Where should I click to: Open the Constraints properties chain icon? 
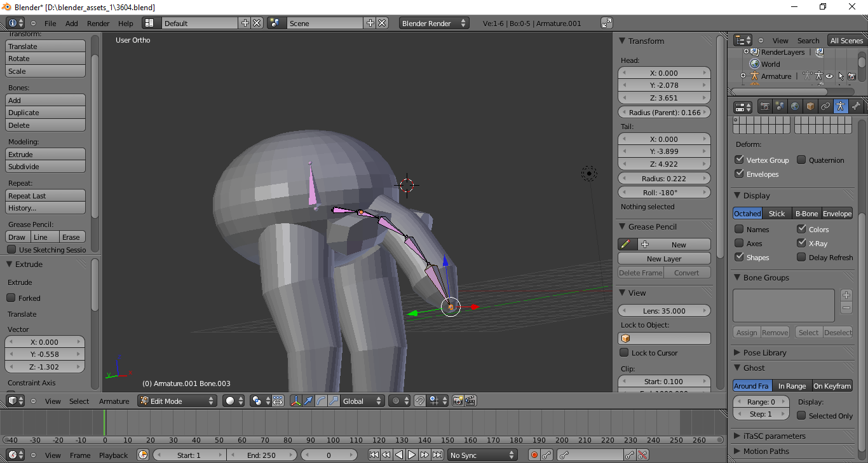click(x=825, y=107)
